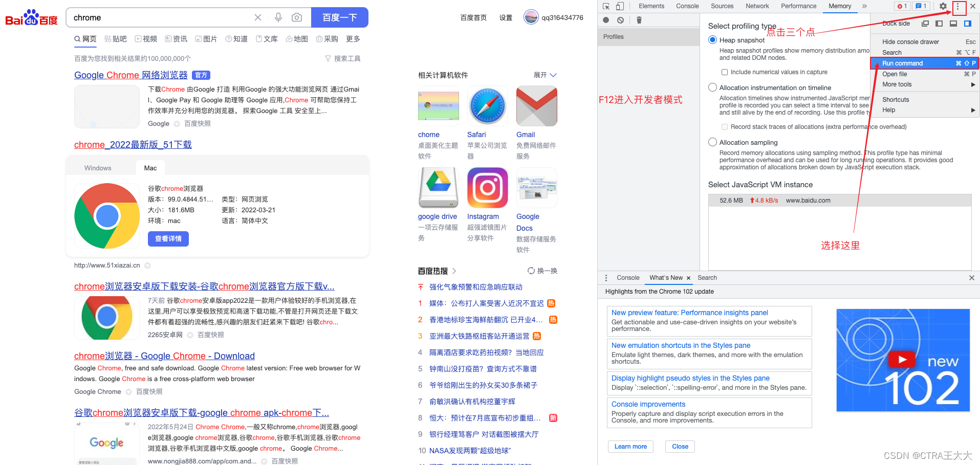Select the 图片 search category tab

(206, 39)
